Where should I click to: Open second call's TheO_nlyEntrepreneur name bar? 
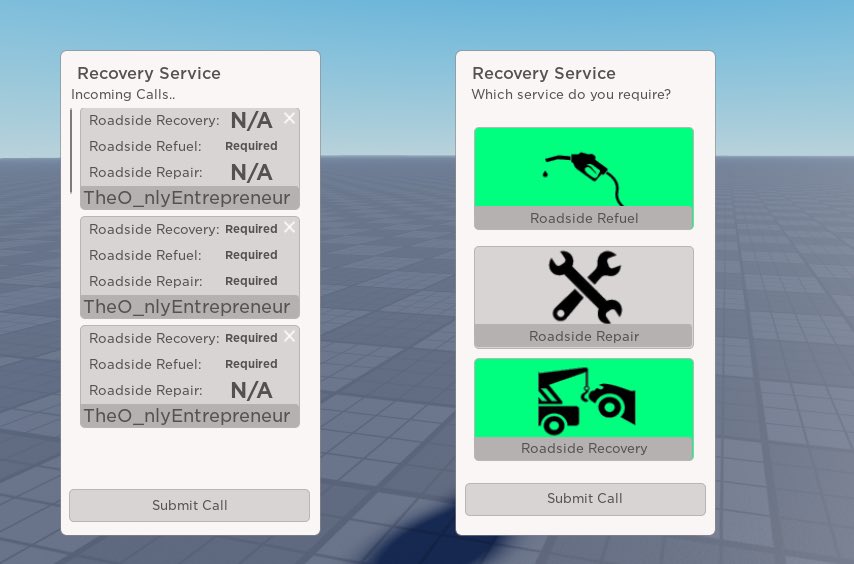pyautogui.click(x=190, y=306)
